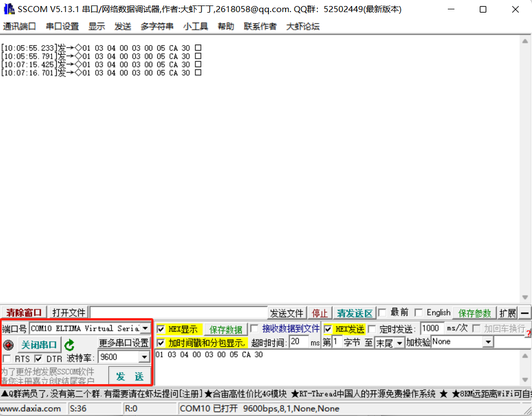Image resolution: width=532 pixels, height=416 pixels.
Task: Open the 串口设置 menu
Action: coord(62,26)
